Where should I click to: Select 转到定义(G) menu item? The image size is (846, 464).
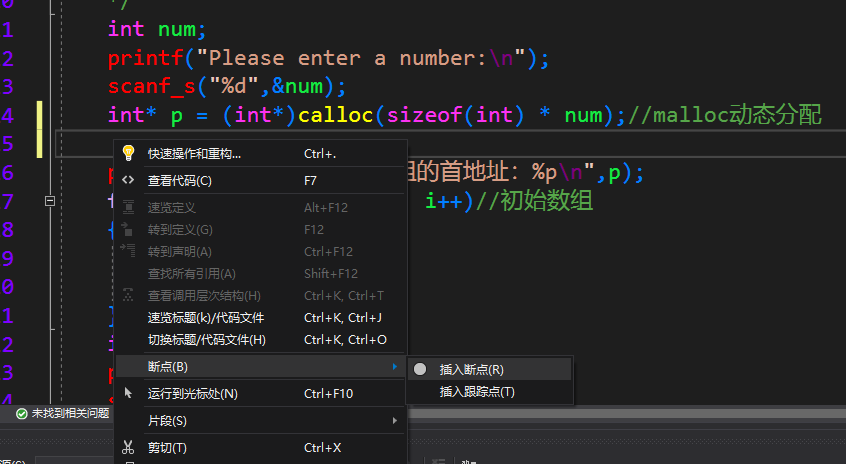(x=261, y=230)
